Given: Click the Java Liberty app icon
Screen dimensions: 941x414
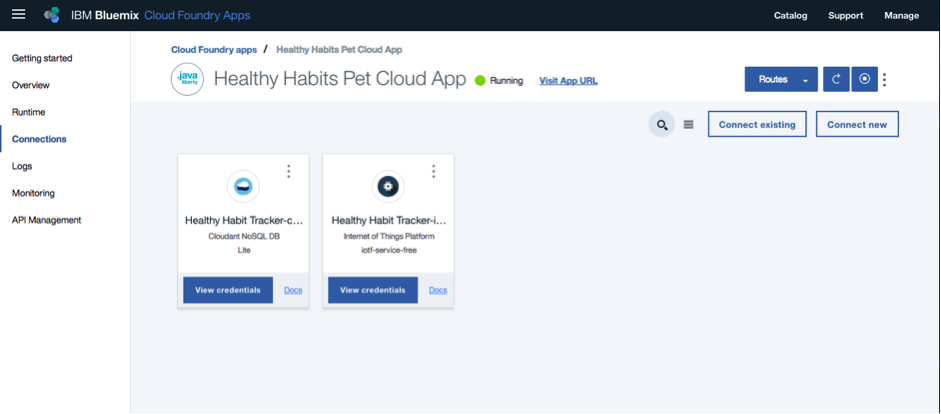Looking at the screenshot, I should pyautogui.click(x=187, y=79).
